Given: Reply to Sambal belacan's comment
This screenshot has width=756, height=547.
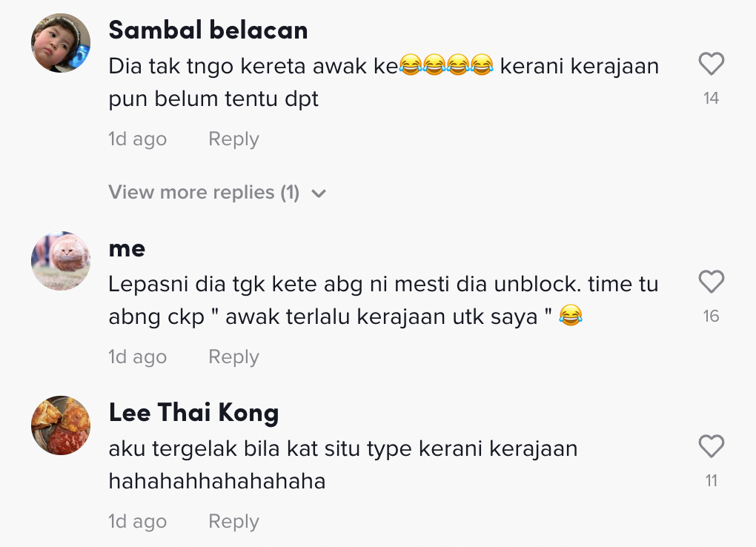Looking at the screenshot, I should pyautogui.click(x=233, y=139).
